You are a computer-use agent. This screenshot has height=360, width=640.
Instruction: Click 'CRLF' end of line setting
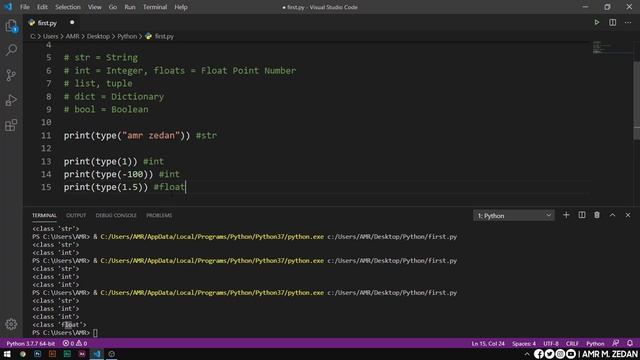572,344
